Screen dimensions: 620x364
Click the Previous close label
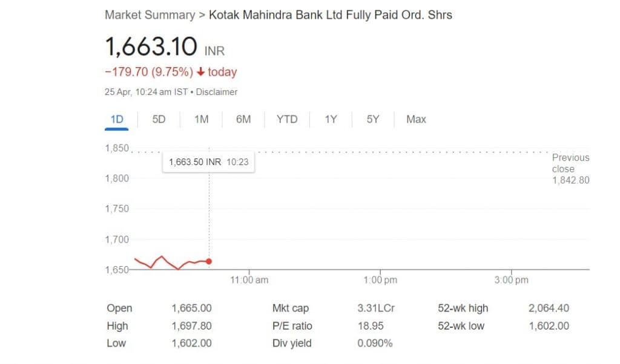pos(570,163)
